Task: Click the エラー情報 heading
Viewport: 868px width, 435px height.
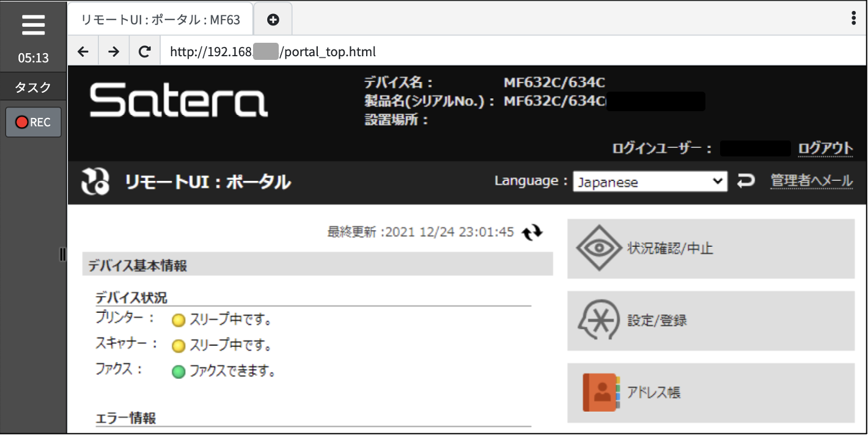Action: point(126,419)
